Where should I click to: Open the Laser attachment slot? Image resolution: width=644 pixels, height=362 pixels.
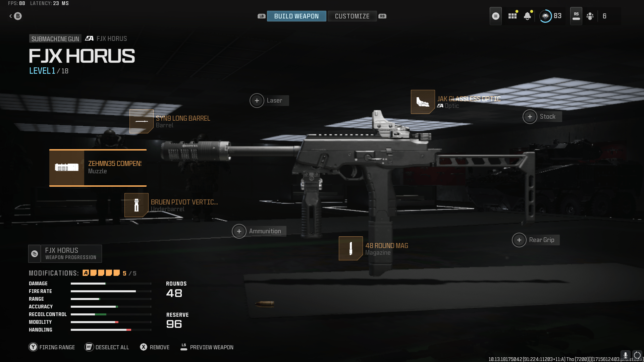click(x=257, y=100)
